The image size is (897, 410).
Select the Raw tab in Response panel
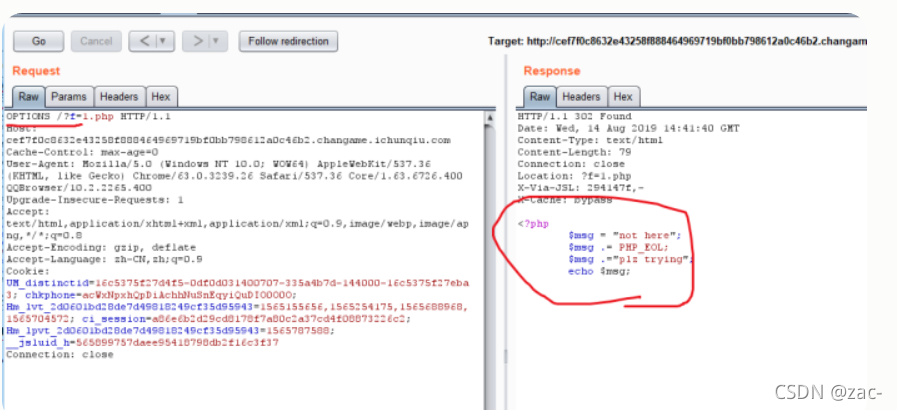coord(539,97)
